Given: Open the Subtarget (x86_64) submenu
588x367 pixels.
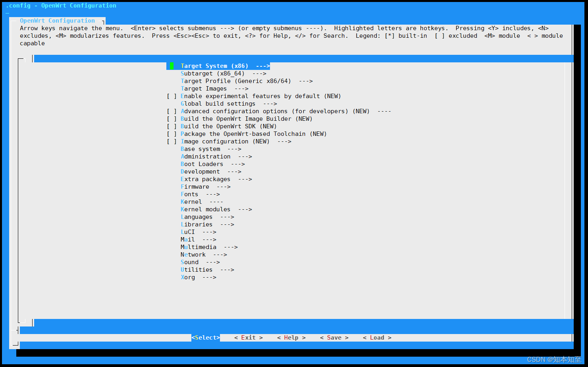Looking at the screenshot, I should [x=223, y=73].
